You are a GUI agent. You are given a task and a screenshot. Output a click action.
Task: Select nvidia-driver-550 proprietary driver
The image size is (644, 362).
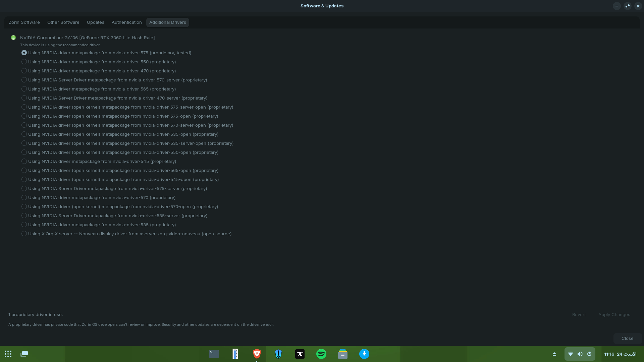[24, 62]
